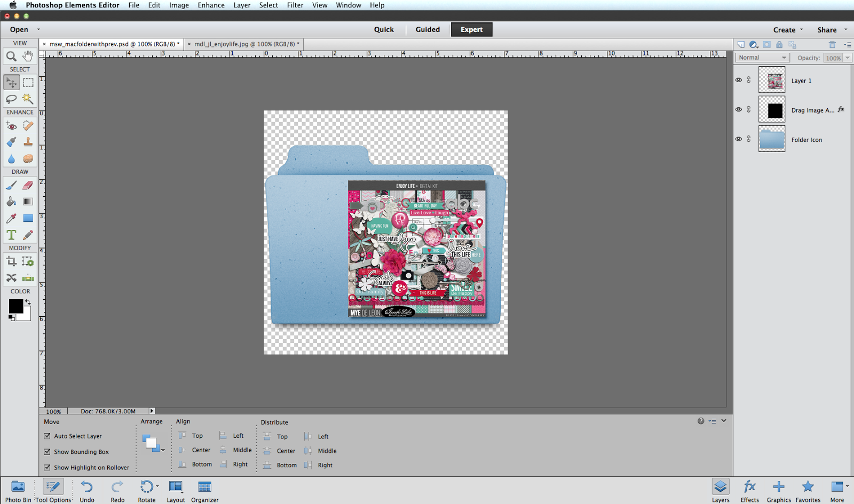
Task: Select the Magic Wand tool
Action: click(28, 99)
